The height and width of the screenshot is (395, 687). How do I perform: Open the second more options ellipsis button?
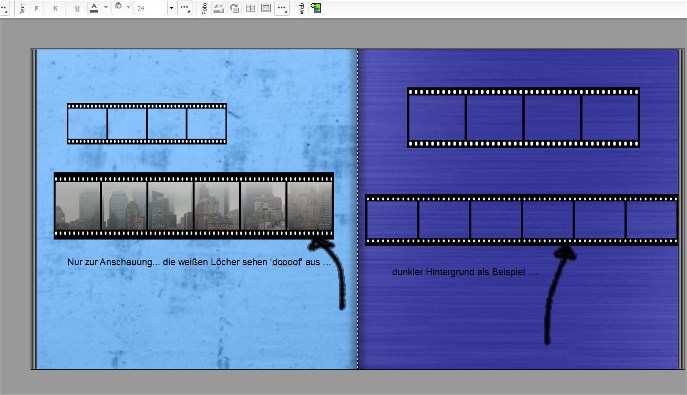point(282,8)
